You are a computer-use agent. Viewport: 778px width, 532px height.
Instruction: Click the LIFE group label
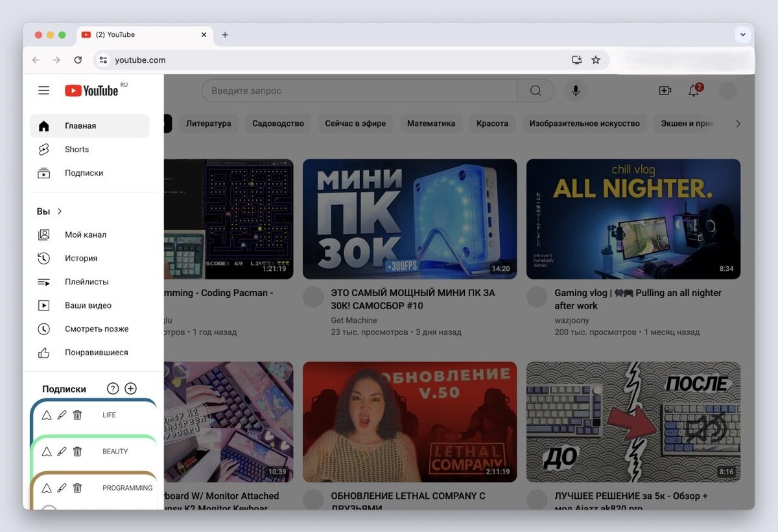pos(109,415)
